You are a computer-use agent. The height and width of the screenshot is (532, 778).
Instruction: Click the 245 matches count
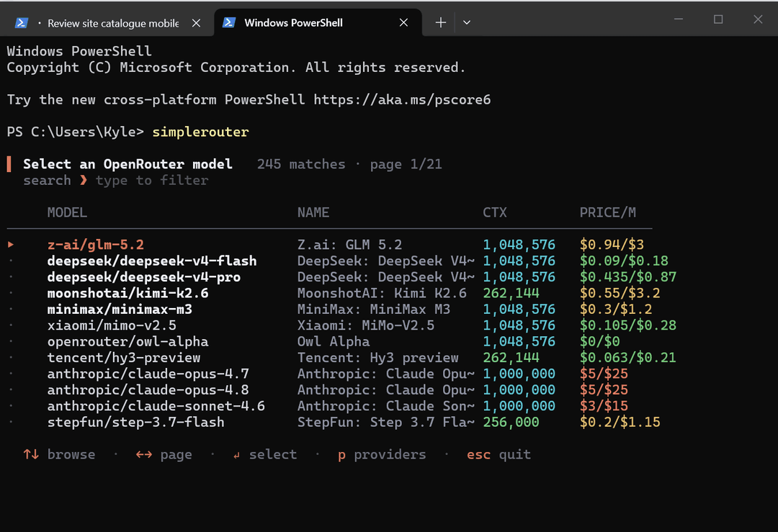[x=301, y=164]
